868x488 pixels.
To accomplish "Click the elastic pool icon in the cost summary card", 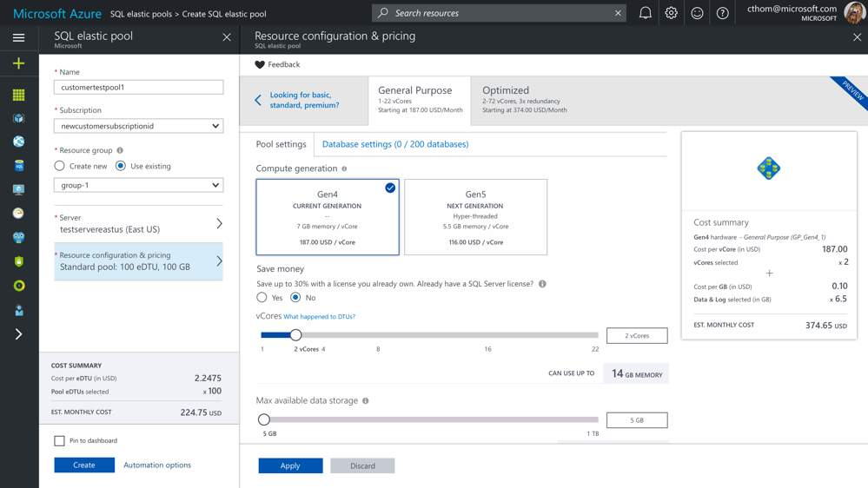I will [x=769, y=168].
